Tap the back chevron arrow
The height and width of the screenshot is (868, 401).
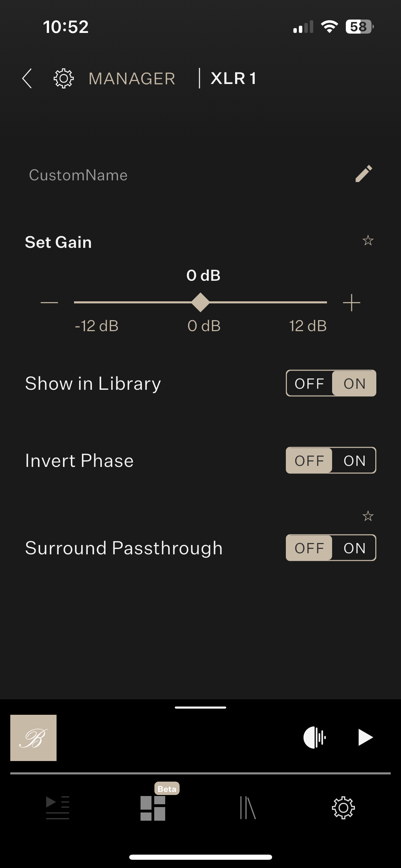click(27, 79)
